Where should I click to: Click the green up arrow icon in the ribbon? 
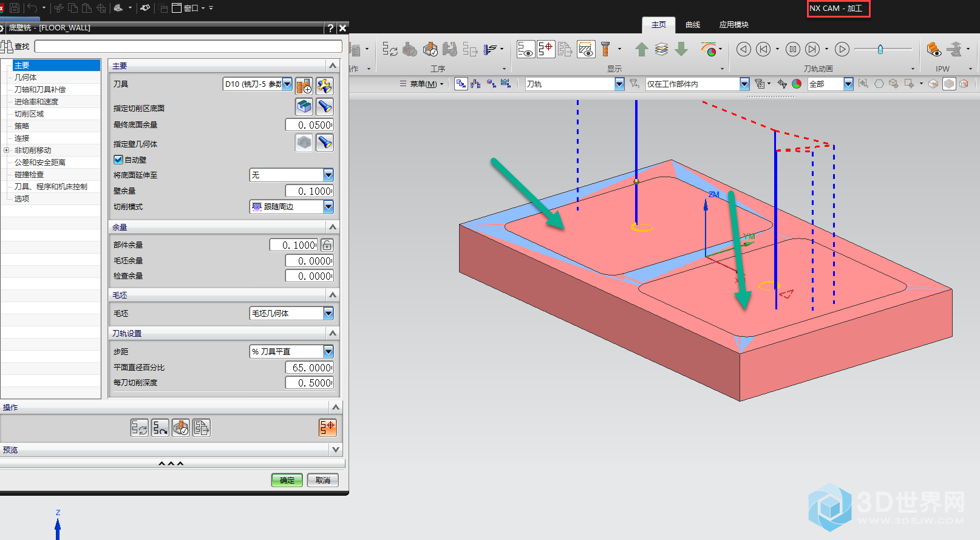coord(642,49)
